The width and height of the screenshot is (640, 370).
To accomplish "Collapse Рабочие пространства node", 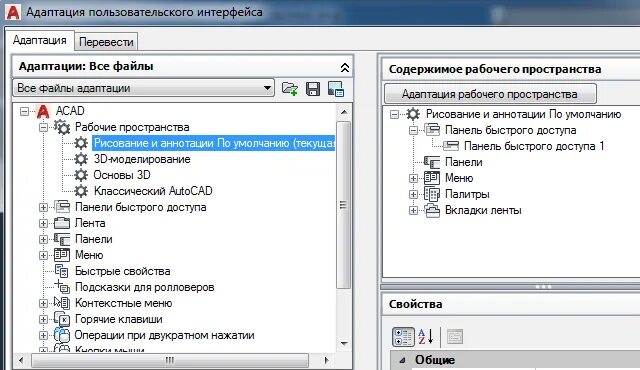I will 43,127.
